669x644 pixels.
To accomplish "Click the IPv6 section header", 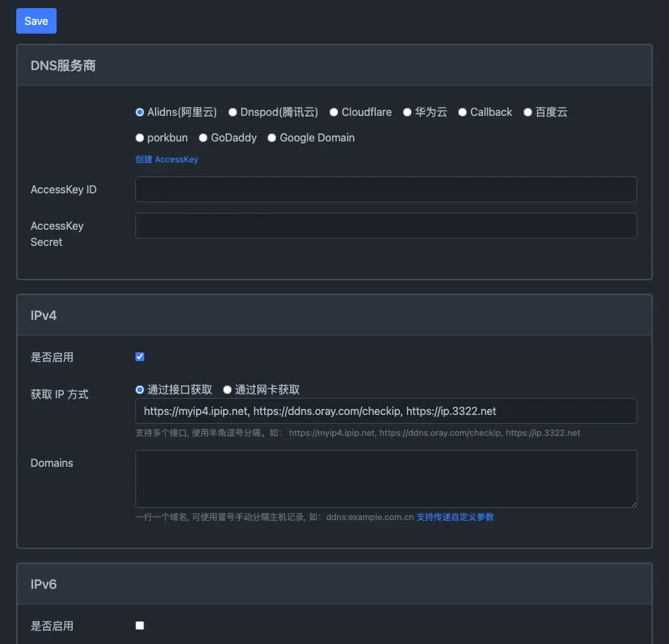I will pyautogui.click(x=334, y=584).
